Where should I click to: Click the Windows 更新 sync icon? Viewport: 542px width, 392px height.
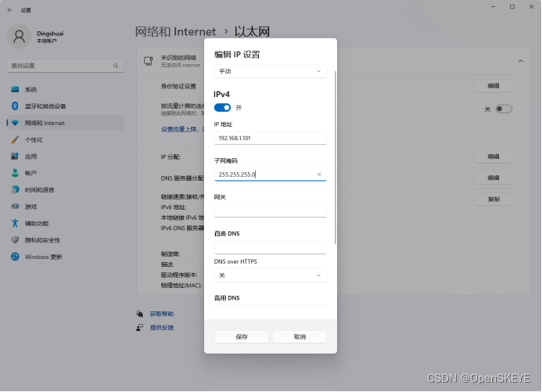(x=15, y=257)
